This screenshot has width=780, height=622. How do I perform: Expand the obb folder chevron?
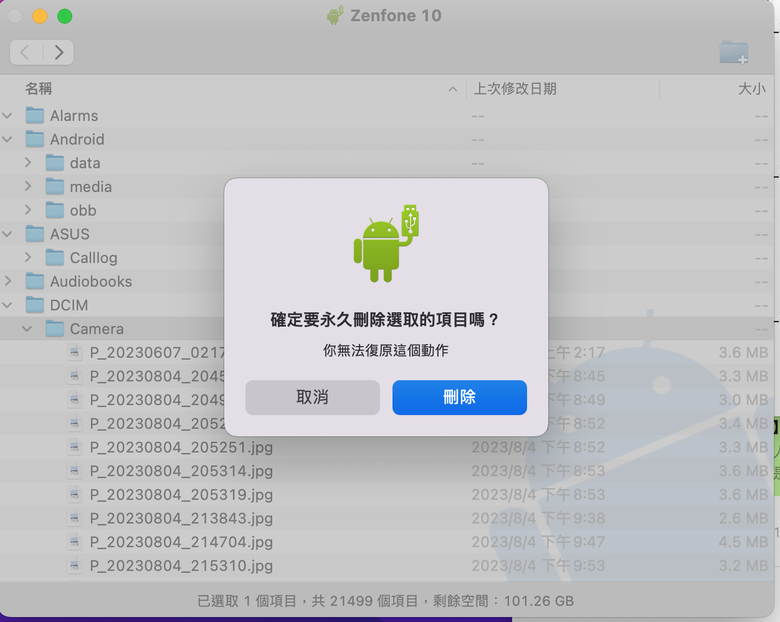28,210
